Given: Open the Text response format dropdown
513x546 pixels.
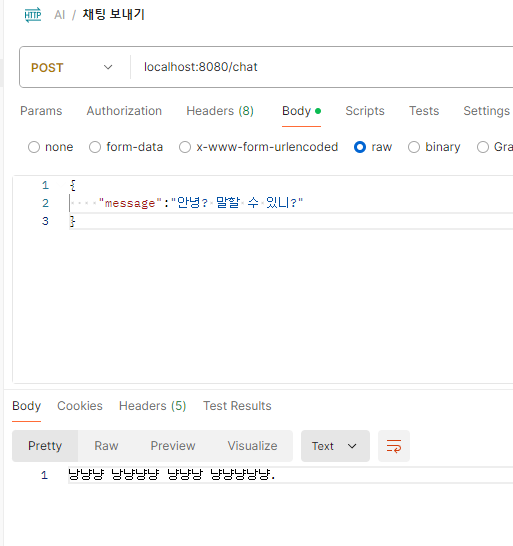Looking at the screenshot, I should (x=335, y=446).
